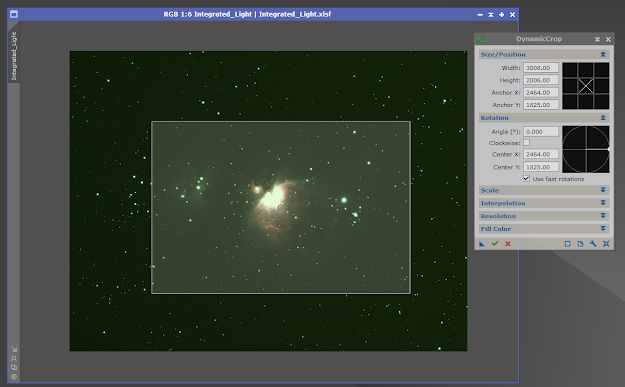Screen dimensions: 625x387
Task: Execute the crop with the green checkmark
Action: 495,244
